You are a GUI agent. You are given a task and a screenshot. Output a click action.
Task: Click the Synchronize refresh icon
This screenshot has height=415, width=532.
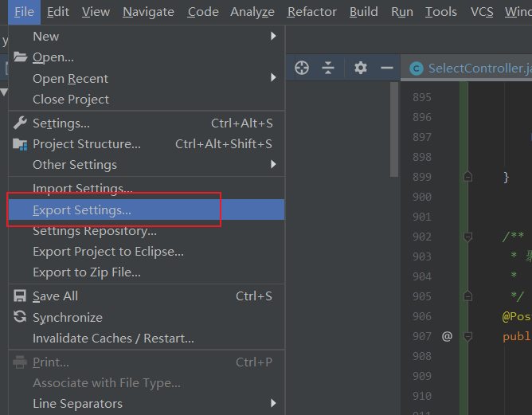click(x=20, y=317)
